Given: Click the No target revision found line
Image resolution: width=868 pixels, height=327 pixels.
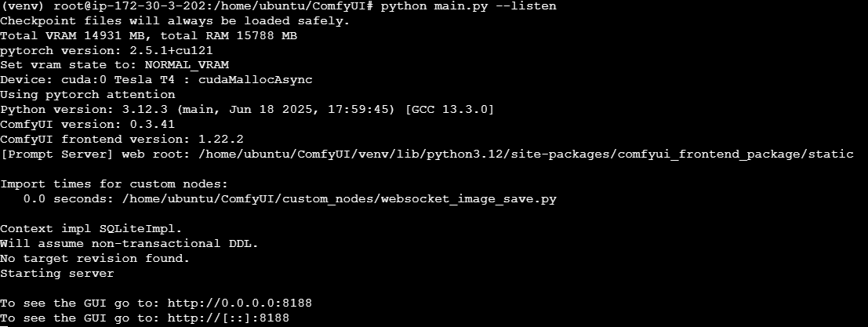Looking at the screenshot, I should pyautogui.click(x=95, y=259).
